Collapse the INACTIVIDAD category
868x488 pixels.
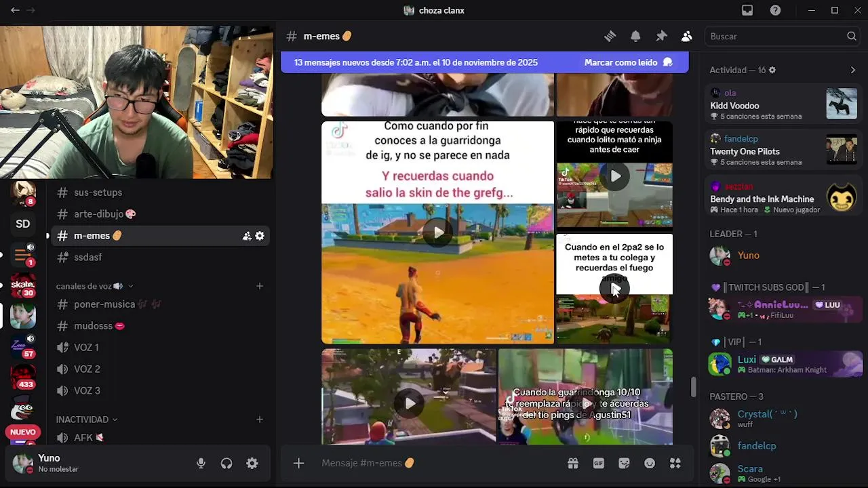[87, 420]
